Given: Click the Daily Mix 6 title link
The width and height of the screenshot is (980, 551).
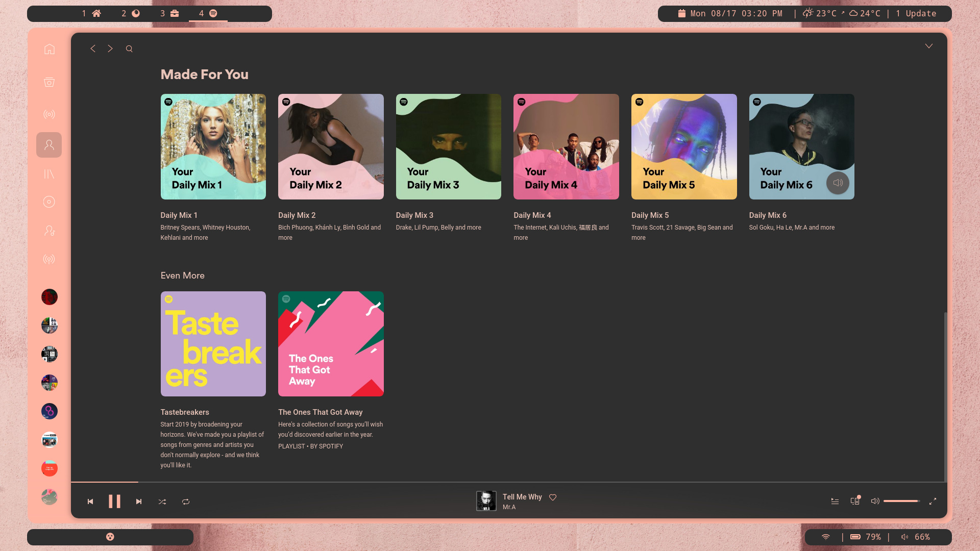Looking at the screenshot, I should [x=768, y=215].
